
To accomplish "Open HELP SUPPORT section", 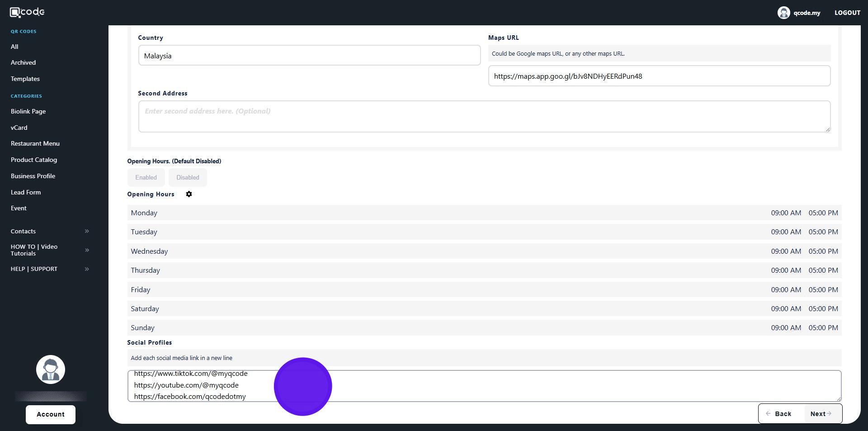I will click(x=34, y=269).
